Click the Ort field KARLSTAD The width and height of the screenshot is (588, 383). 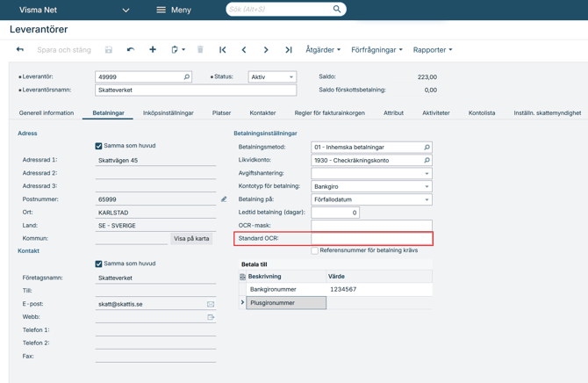(155, 213)
